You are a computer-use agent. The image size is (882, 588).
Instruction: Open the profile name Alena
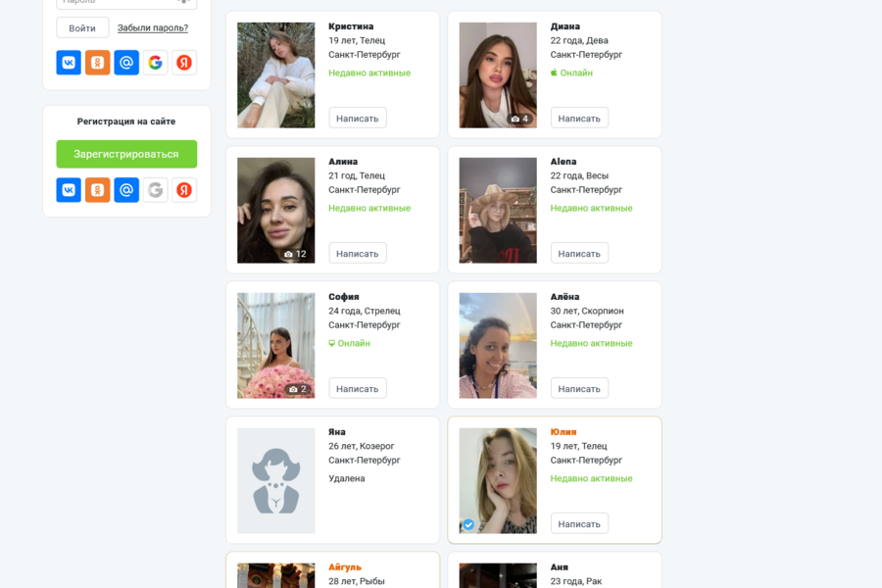[563, 162]
